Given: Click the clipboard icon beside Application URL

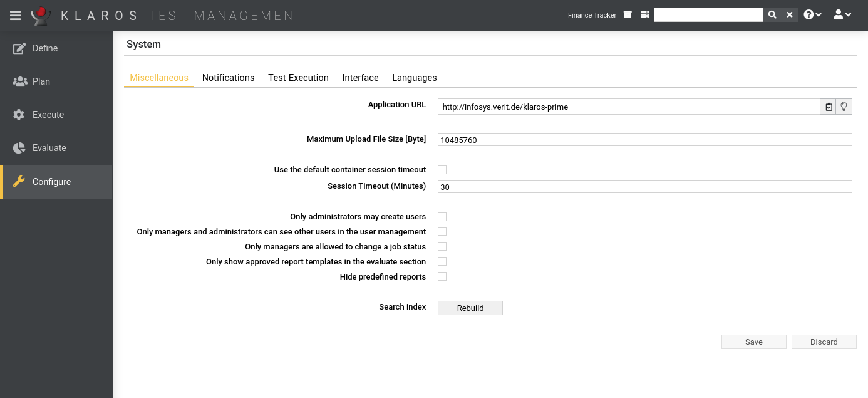Looking at the screenshot, I should click(x=829, y=107).
